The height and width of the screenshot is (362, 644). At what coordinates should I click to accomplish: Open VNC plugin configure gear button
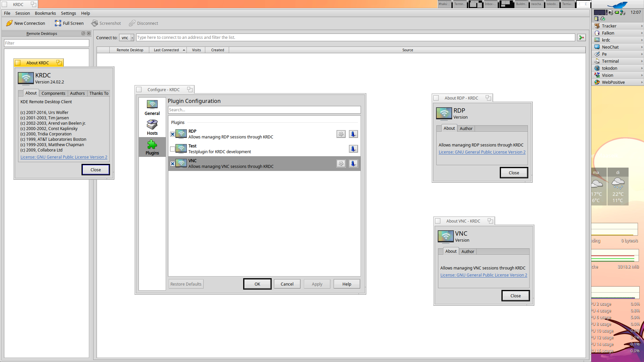(341, 164)
